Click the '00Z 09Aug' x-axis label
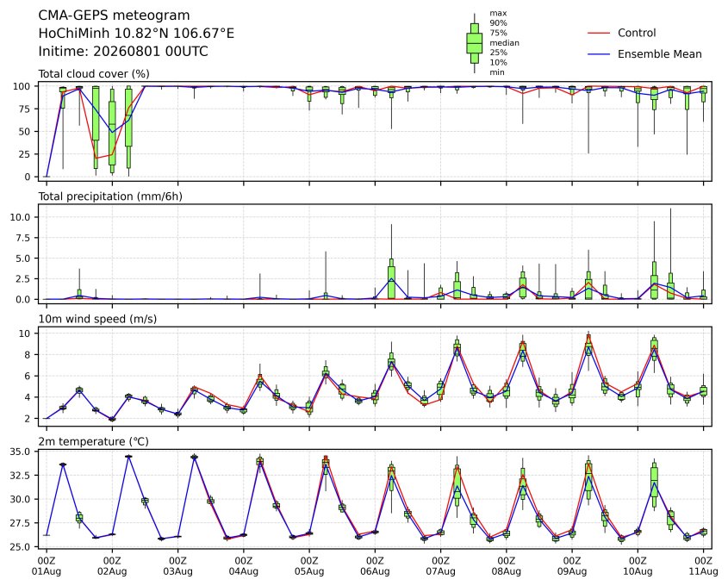This screenshot has height=586, width=728. [572, 566]
